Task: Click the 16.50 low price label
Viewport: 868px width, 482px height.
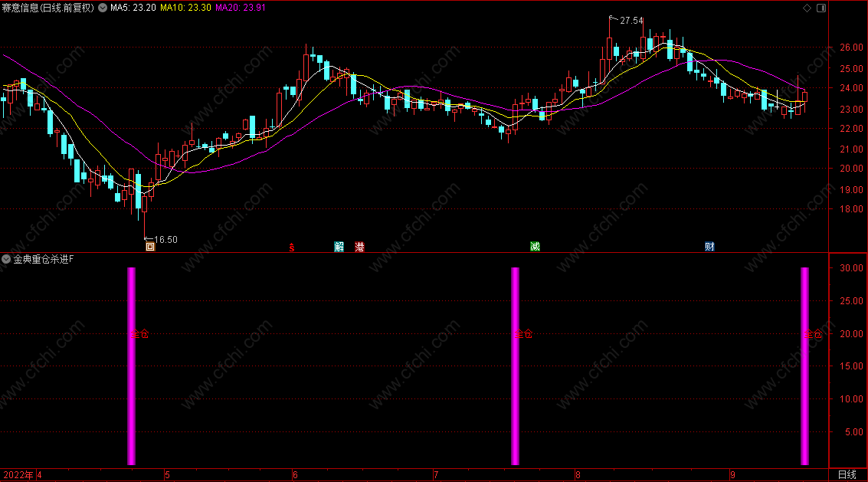Action: click(165, 239)
